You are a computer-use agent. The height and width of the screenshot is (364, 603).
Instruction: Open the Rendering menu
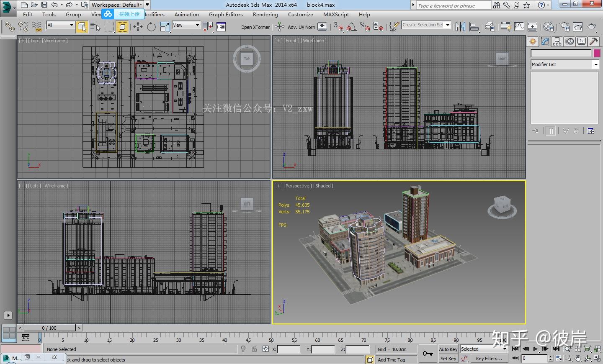click(265, 14)
